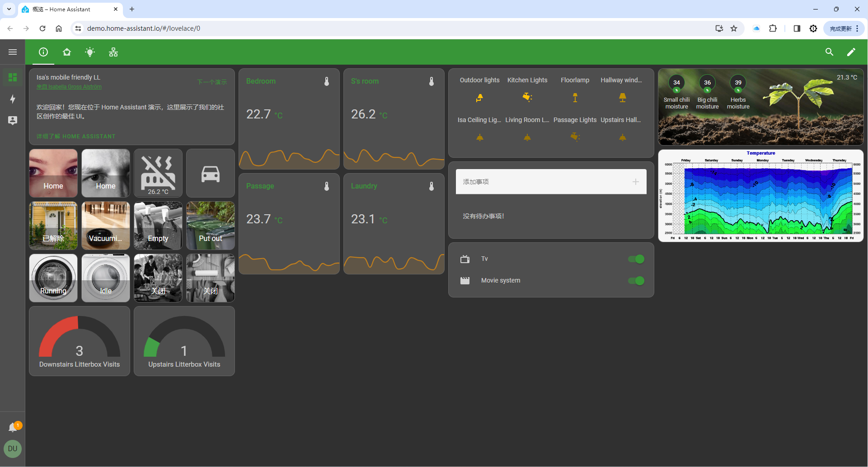868x467 pixels.
Task: Click the plus icon to add todo item
Action: (636, 182)
